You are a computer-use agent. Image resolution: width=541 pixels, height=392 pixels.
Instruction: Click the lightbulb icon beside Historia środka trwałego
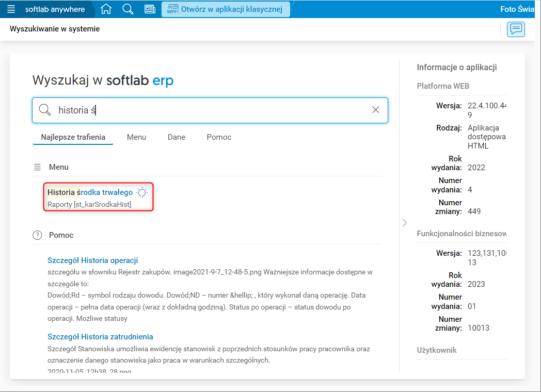coord(142,192)
